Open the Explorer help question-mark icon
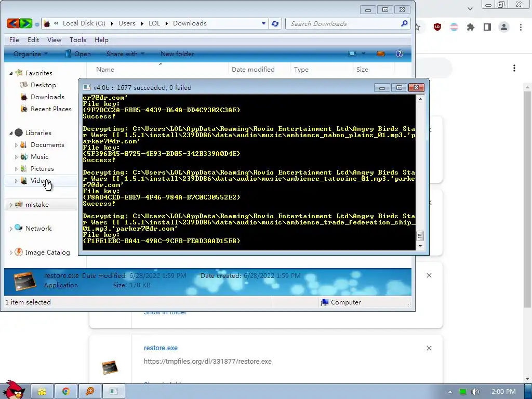Viewport: 532px width, 399px height. coord(400,54)
